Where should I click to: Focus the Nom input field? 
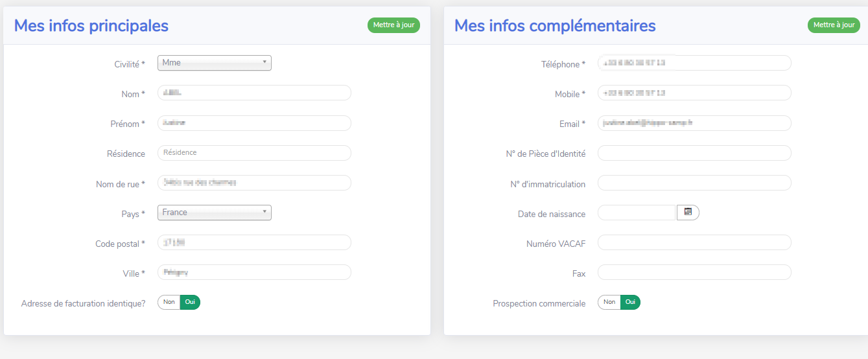(x=254, y=93)
